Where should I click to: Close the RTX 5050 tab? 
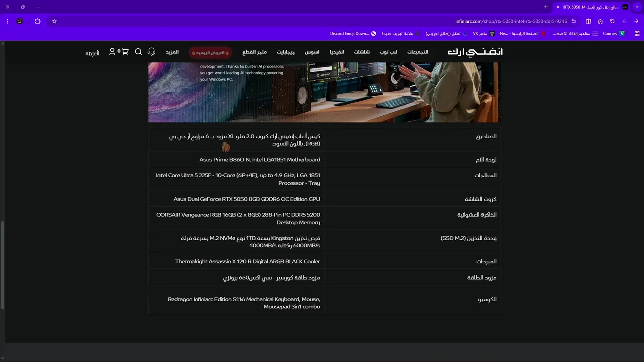[558, 7]
